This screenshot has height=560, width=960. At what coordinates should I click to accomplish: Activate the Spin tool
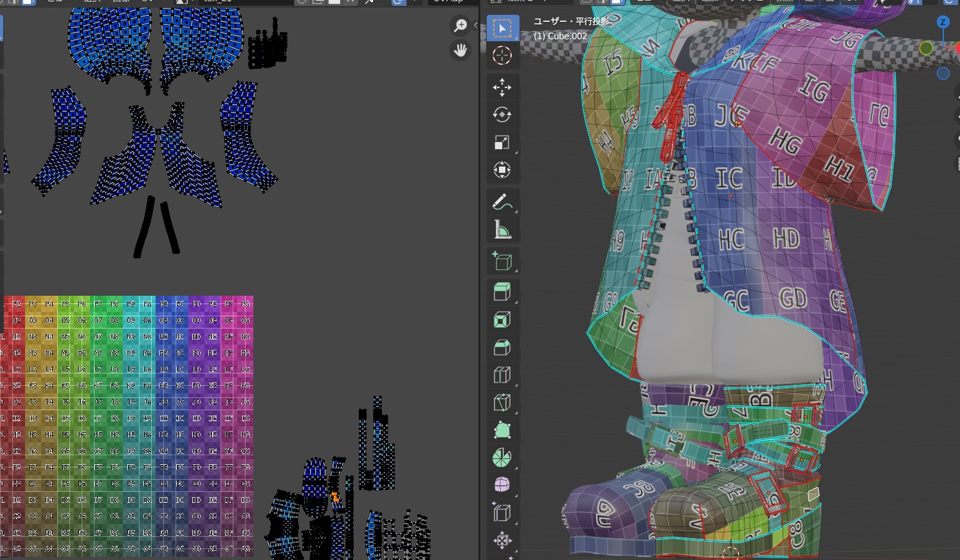pyautogui.click(x=502, y=458)
